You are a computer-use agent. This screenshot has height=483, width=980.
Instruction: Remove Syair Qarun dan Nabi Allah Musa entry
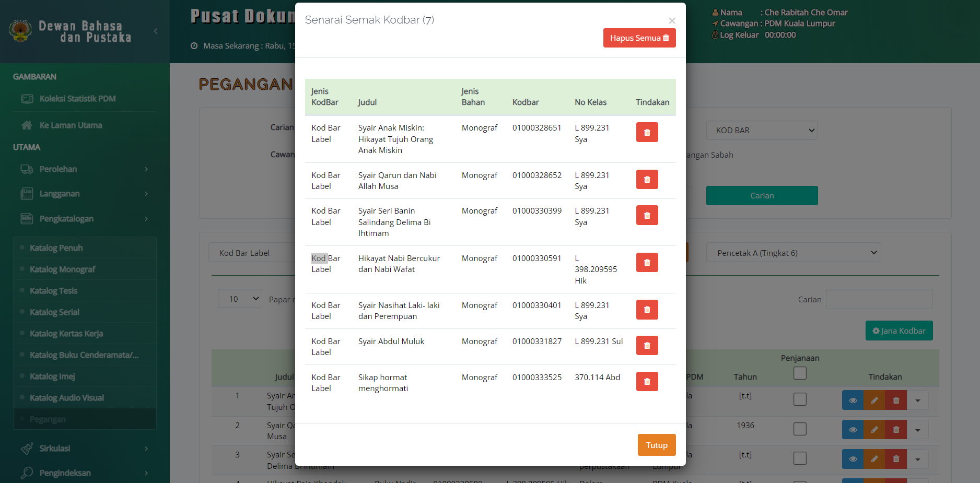[x=647, y=180]
